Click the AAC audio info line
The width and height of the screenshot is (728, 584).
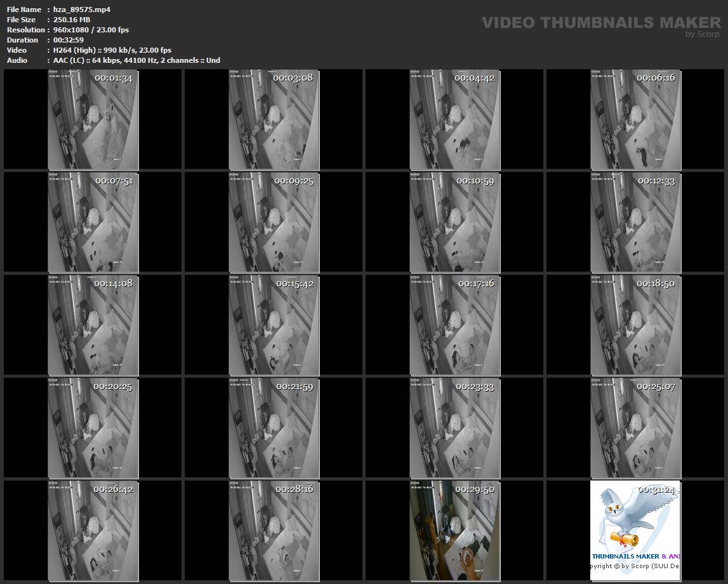click(x=136, y=60)
